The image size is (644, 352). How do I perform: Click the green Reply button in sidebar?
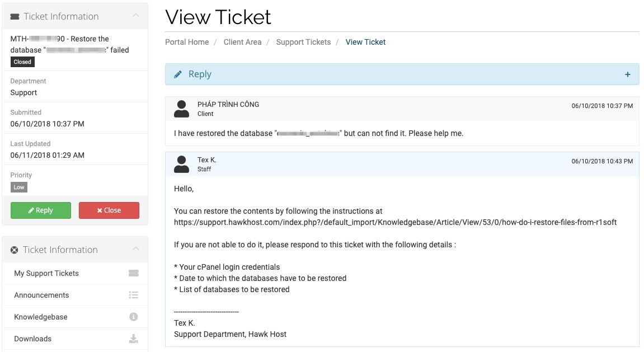point(41,210)
